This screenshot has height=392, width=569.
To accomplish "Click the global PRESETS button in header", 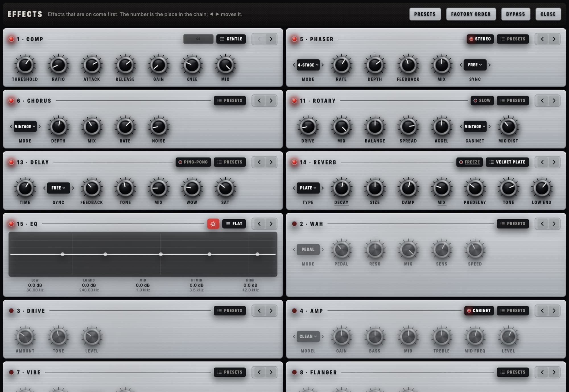I will [425, 14].
